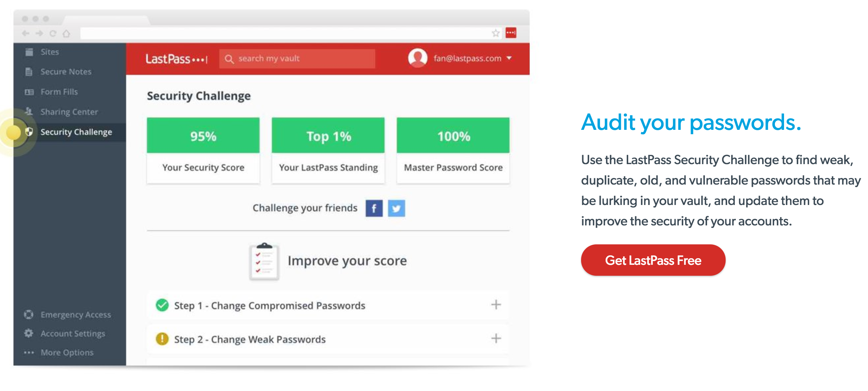The width and height of the screenshot is (868, 391).
Task: Click the Your Security Score label
Action: (203, 167)
